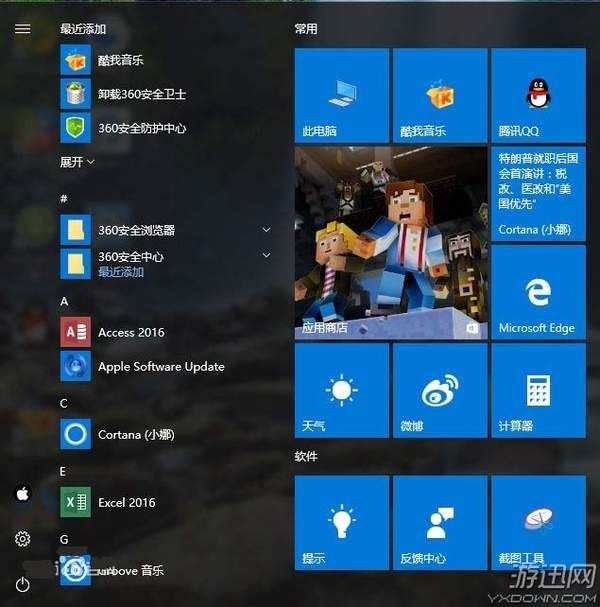The height and width of the screenshot is (607, 600).
Task: Click the G letter group header
Action: (x=64, y=539)
